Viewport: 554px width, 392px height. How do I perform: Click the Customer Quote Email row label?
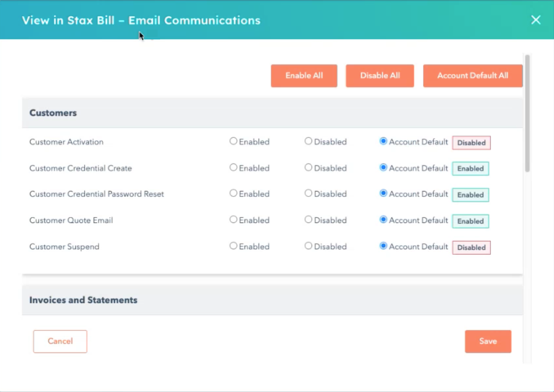click(71, 220)
